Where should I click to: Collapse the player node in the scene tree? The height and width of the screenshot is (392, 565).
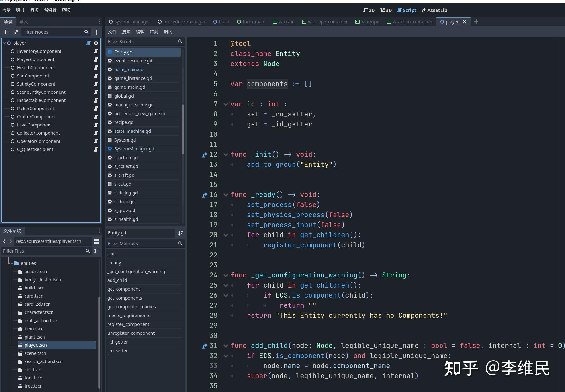pyautogui.click(x=4, y=43)
